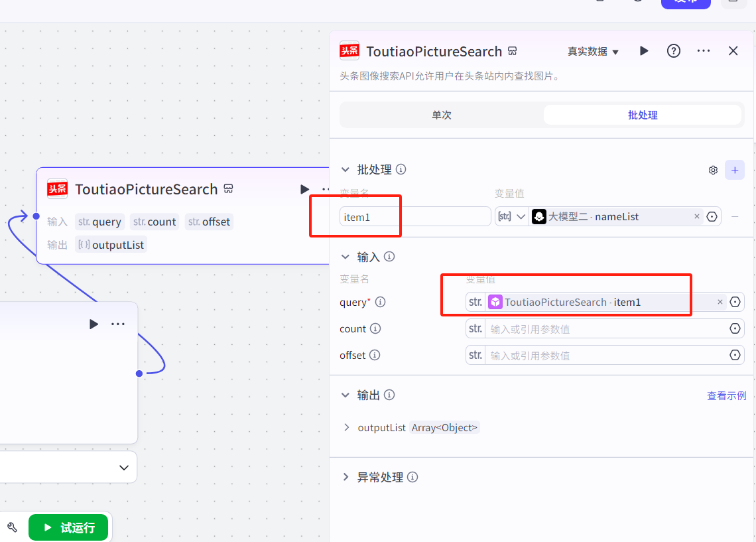Screen dimensions: 756x542
Task: Click the offset value input field
Action: click(605, 356)
